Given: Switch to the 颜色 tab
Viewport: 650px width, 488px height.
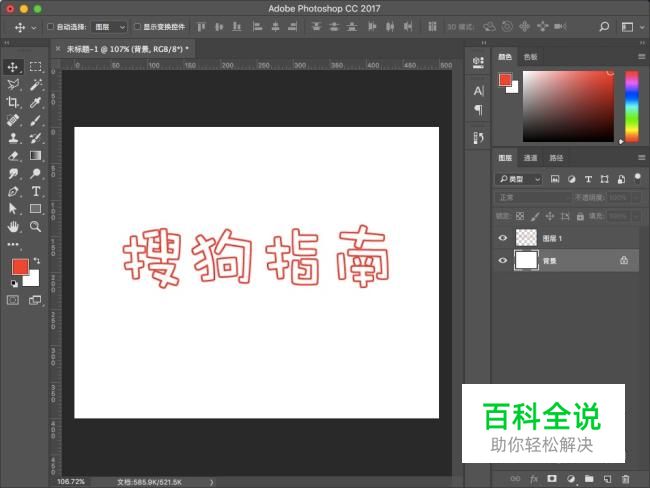Looking at the screenshot, I should pyautogui.click(x=504, y=57).
